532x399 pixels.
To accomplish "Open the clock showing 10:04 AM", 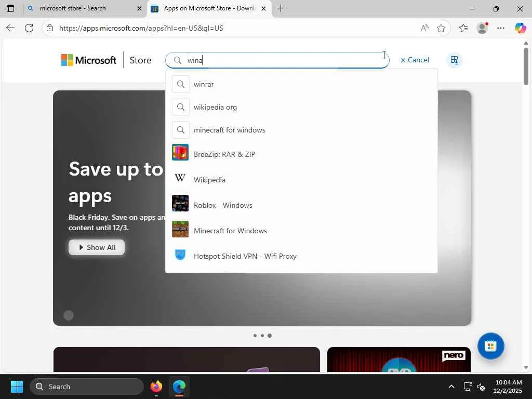I will 508,387.
